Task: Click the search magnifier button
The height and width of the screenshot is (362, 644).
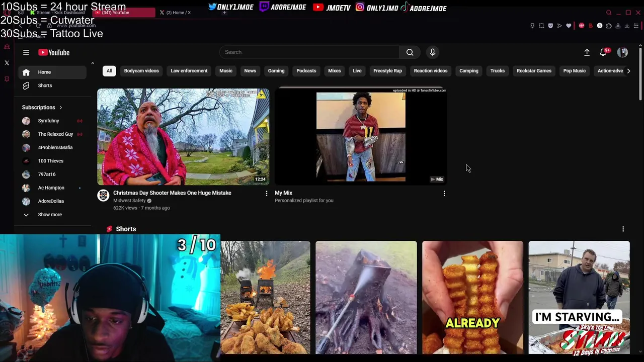Action: click(x=410, y=52)
